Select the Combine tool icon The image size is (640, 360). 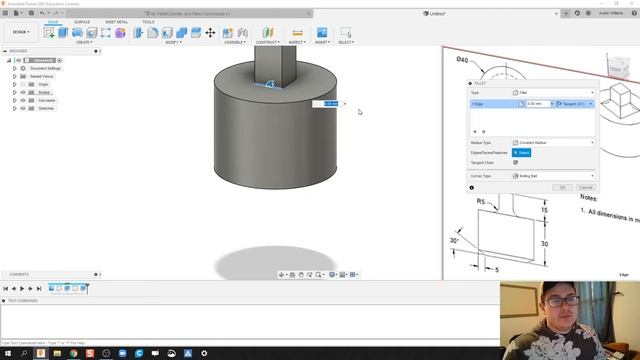click(182, 33)
